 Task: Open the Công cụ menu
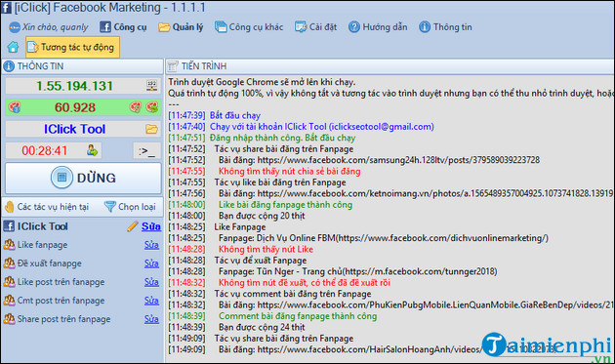click(x=123, y=27)
